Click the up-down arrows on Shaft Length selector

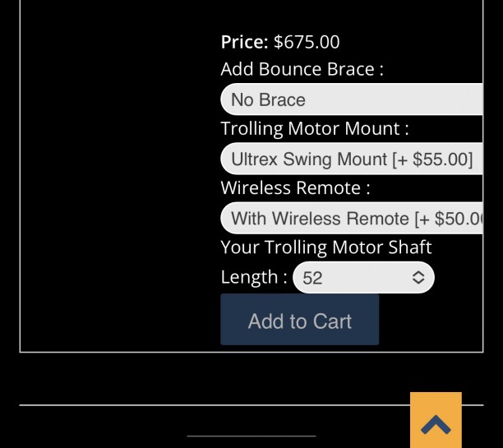418,278
